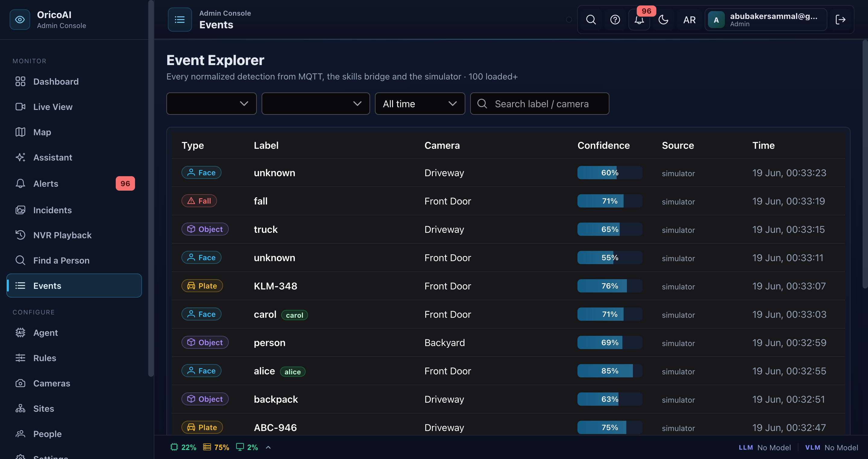868x459 pixels.
Task: Click the Label column header
Action: (x=266, y=145)
